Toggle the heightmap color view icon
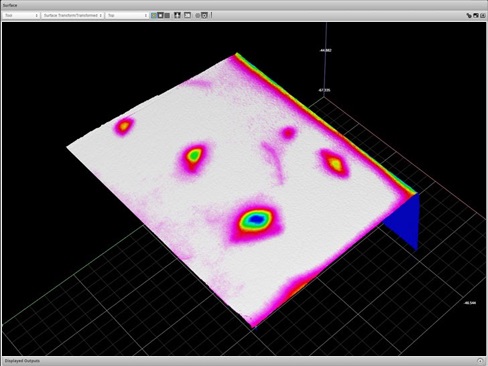The width and height of the screenshot is (488, 366). coord(154,15)
